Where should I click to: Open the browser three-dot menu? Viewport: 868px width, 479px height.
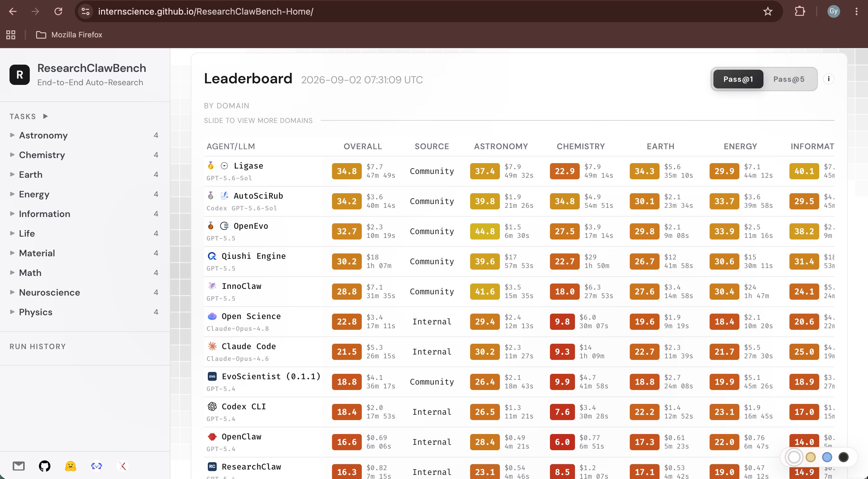coord(856,11)
